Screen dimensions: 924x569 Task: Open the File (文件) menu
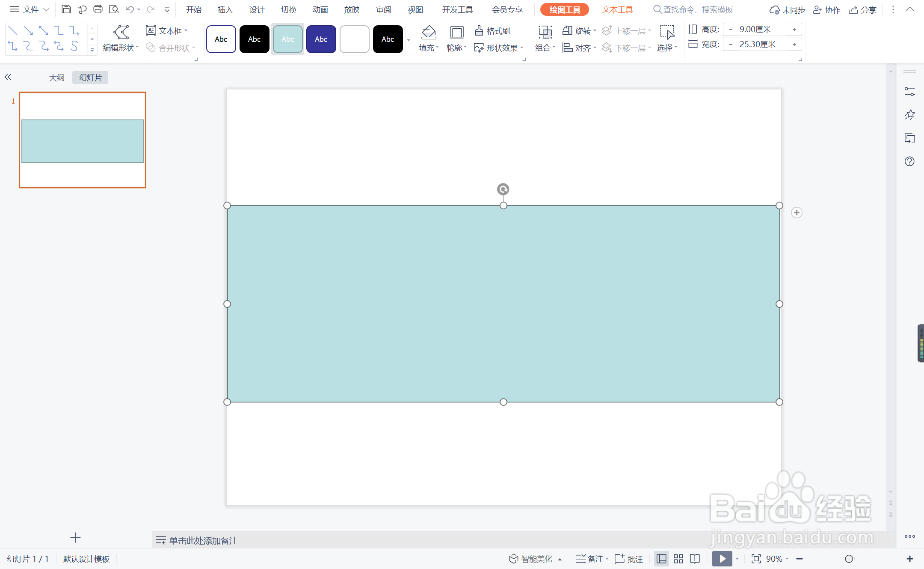pos(30,9)
